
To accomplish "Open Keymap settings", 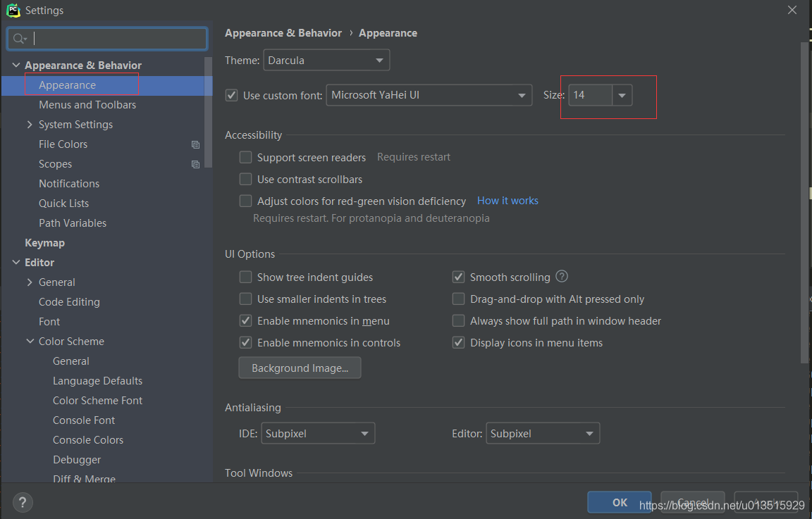I will [x=44, y=243].
